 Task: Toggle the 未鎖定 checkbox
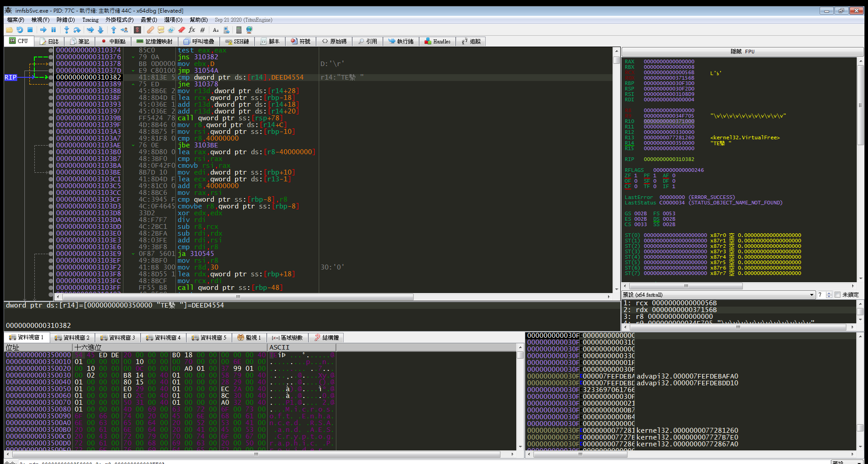(837, 295)
